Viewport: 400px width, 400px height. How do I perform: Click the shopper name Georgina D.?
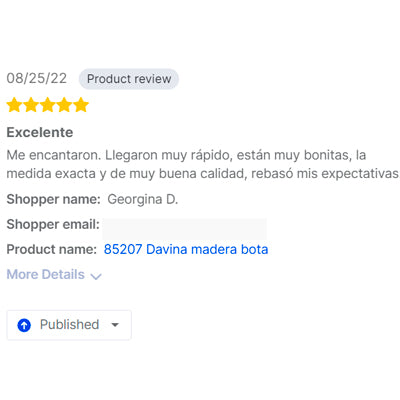pyautogui.click(x=143, y=199)
